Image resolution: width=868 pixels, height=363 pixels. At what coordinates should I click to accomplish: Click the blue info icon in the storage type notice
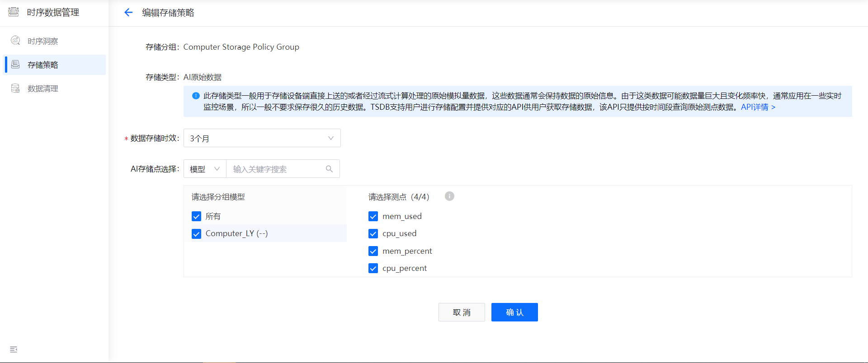(x=196, y=96)
